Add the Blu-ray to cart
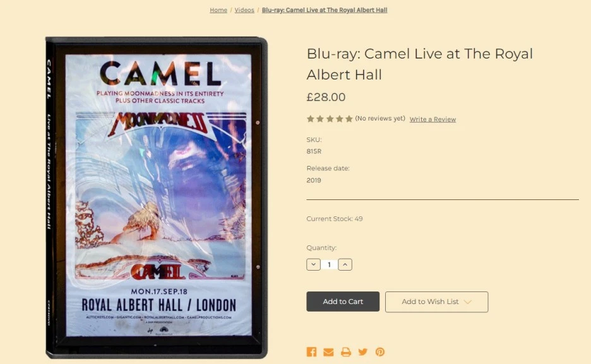 (x=343, y=302)
